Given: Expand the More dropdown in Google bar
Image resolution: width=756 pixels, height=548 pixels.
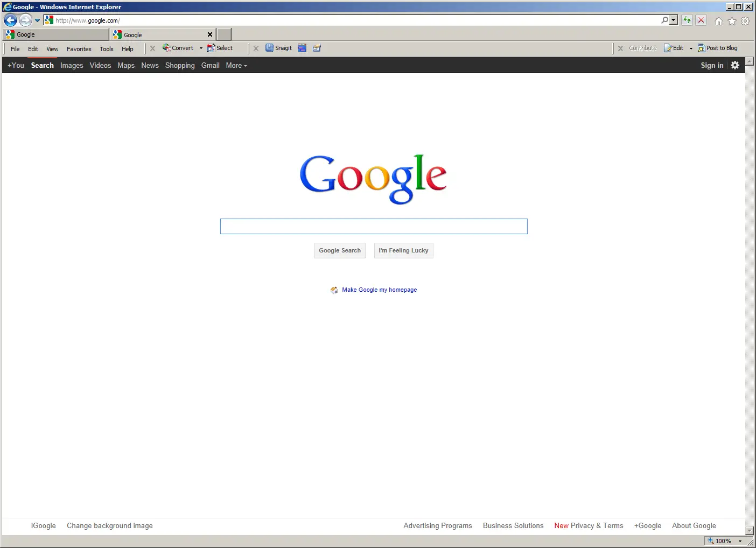Looking at the screenshot, I should [x=236, y=65].
